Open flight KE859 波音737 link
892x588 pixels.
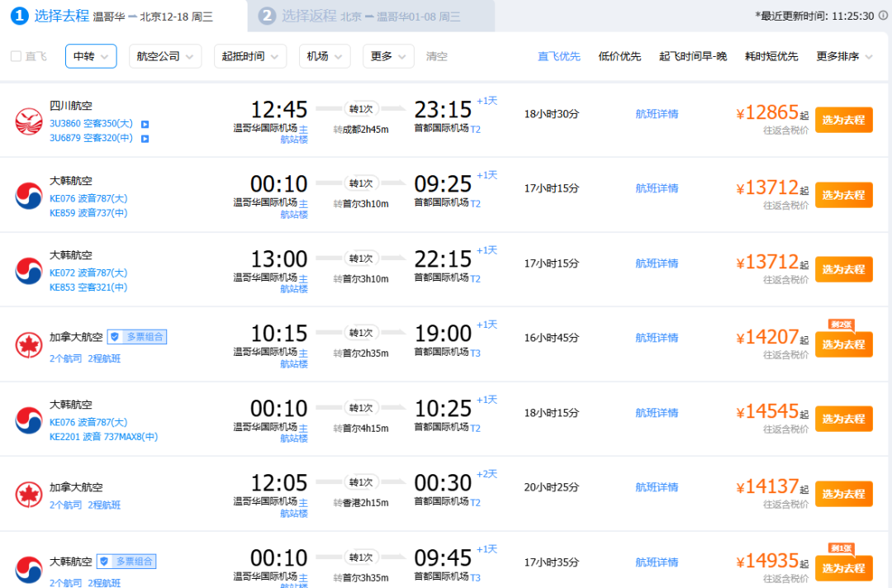88,213
